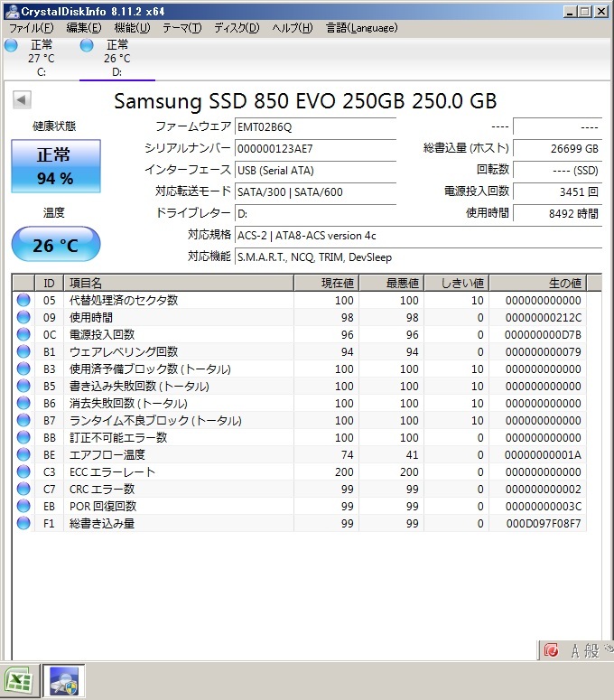This screenshot has height=700, width=614.
Task: Click the firmware field EMT02B6Q
Action: click(x=315, y=127)
